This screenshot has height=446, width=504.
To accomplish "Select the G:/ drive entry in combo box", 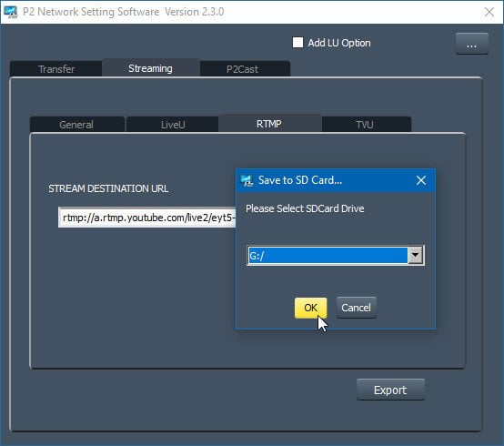I will coord(328,256).
